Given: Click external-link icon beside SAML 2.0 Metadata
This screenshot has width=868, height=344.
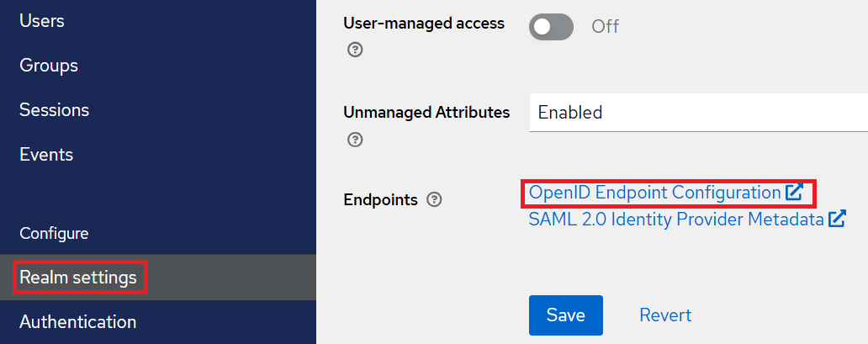Looking at the screenshot, I should pyautogui.click(x=837, y=220).
